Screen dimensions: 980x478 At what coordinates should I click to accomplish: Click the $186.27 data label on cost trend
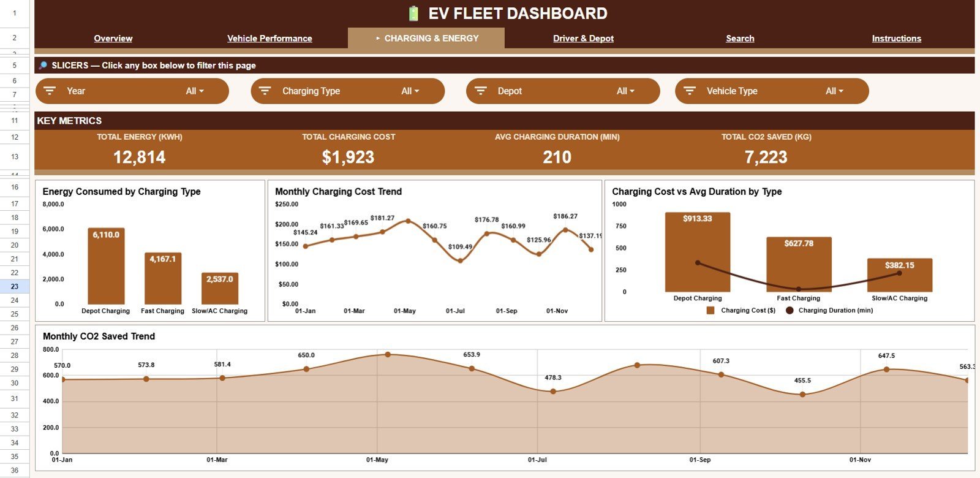(x=565, y=216)
